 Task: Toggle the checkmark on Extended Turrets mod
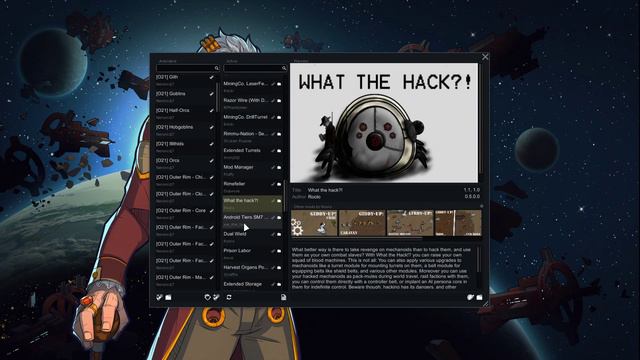(273, 151)
